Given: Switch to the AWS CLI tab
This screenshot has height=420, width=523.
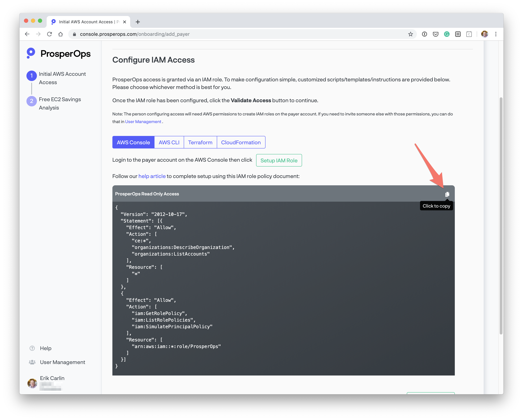Looking at the screenshot, I should [169, 142].
